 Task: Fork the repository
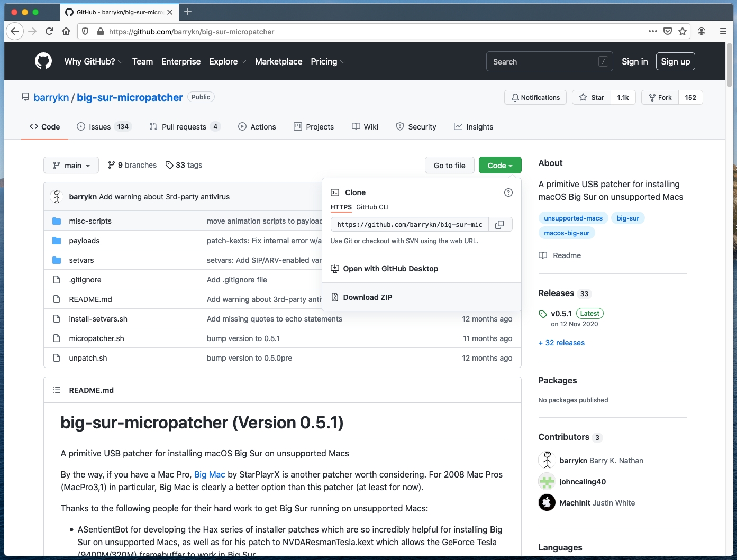(x=660, y=98)
